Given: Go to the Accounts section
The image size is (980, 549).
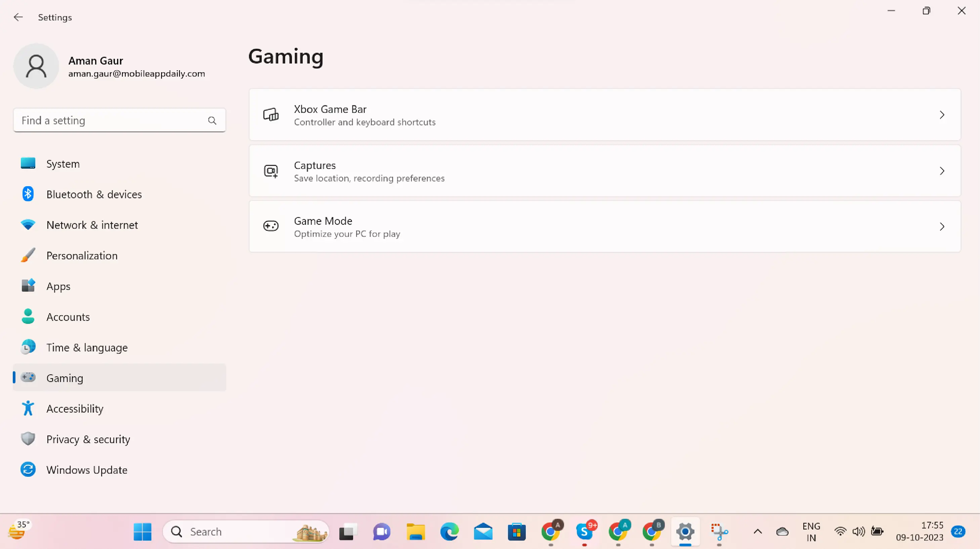Looking at the screenshot, I should click(x=120, y=317).
